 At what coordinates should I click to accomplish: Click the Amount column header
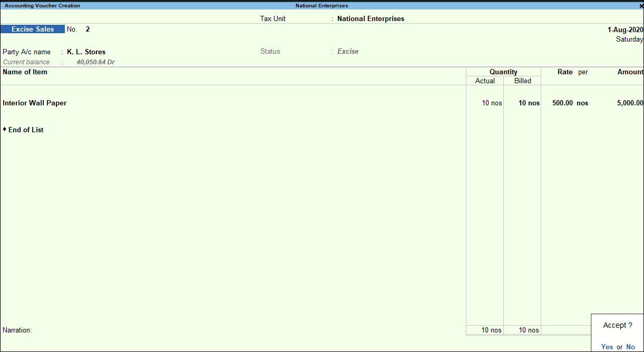click(630, 72)
